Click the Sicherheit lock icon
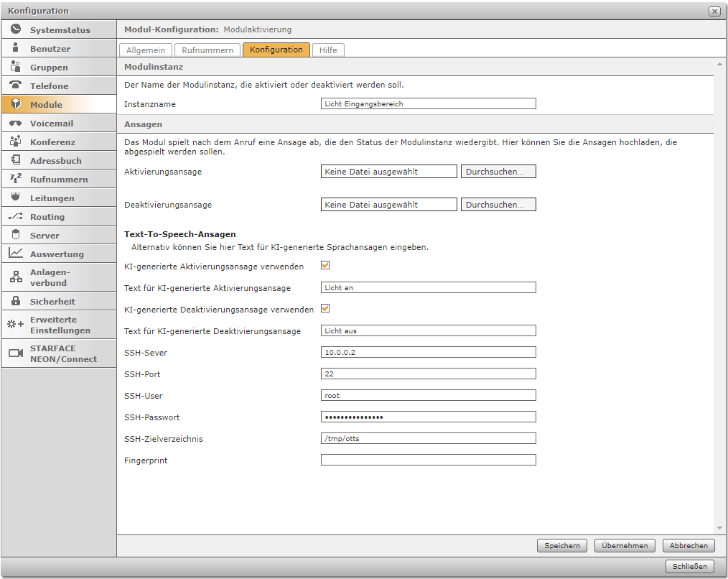Screen dimensions: 728x579 click(16, 301)
